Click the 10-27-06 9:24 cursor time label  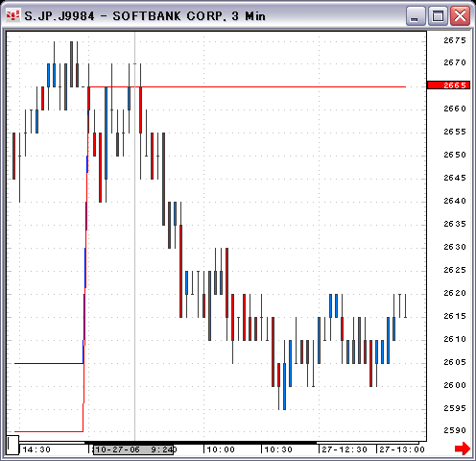(x=133, y=449)
